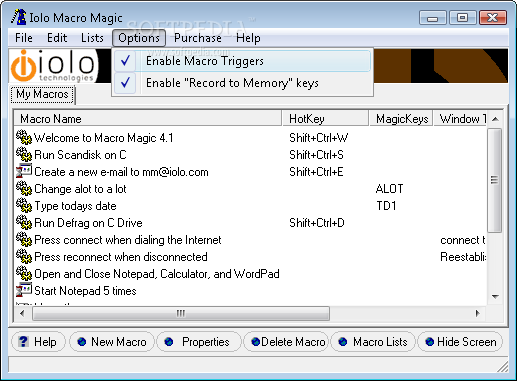Select Open and Close Notepad, Calculator, WordPad

pos(251,273)
